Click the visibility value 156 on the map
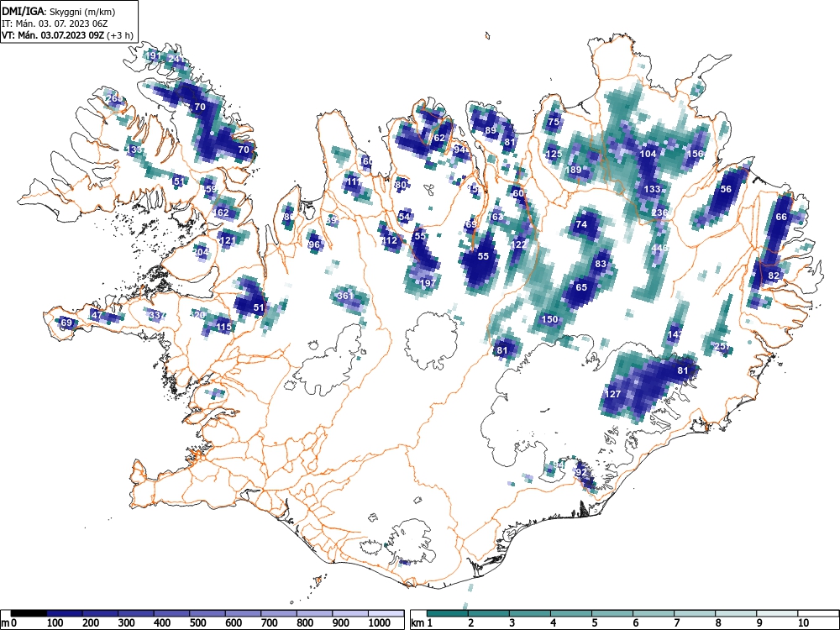Viewport: 840px width, 630px height. (x=695, y=154)
